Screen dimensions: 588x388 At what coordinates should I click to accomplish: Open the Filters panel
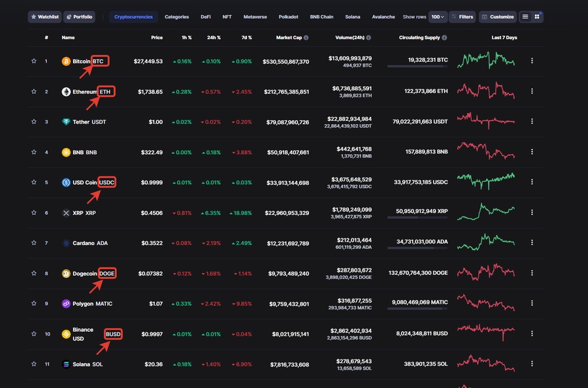coord(462,17)
